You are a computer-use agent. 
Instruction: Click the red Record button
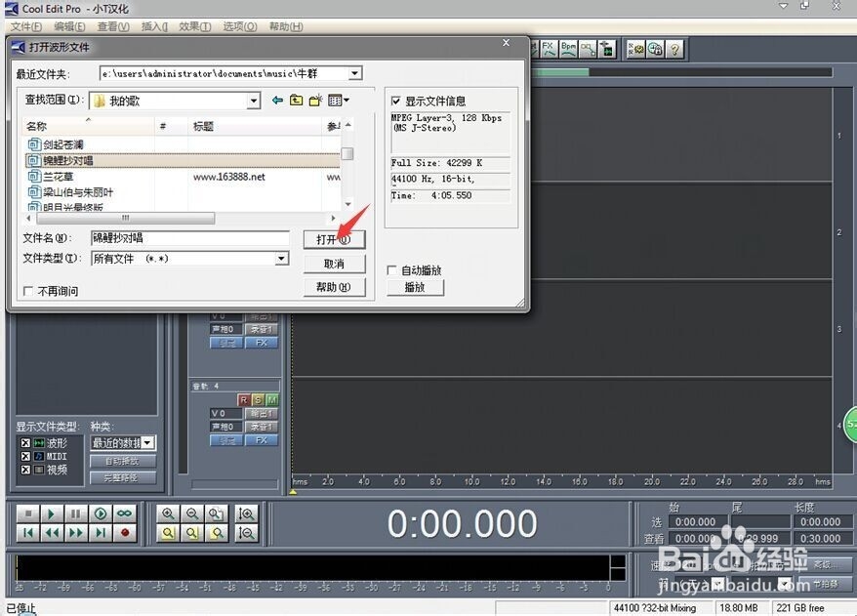point(124,533)
